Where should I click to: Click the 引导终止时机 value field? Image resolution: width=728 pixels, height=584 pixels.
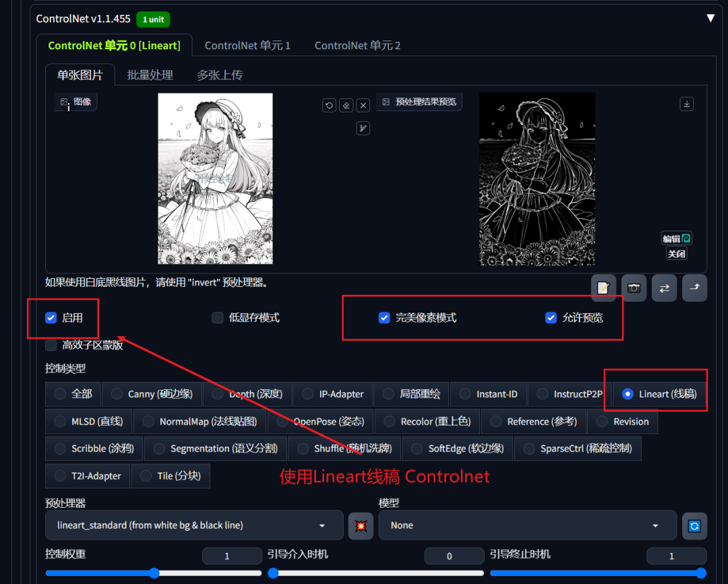point(677,556)
